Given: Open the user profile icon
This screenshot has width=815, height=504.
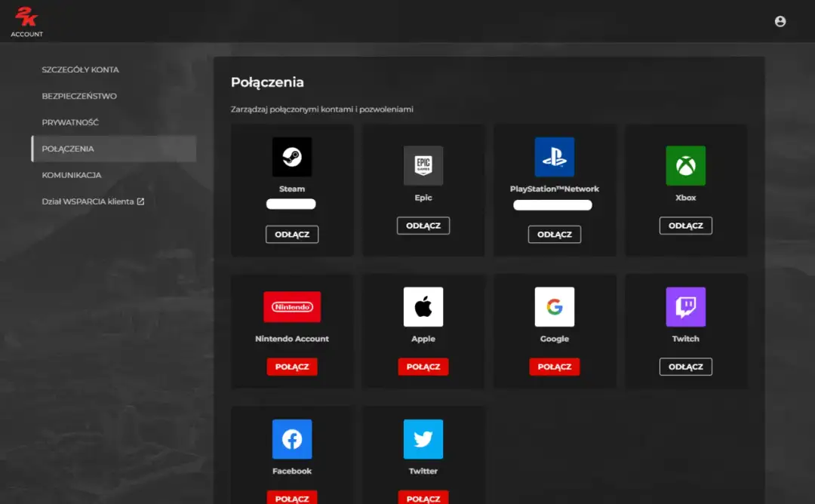Looking at the screenshot, I should click(780, 20).
